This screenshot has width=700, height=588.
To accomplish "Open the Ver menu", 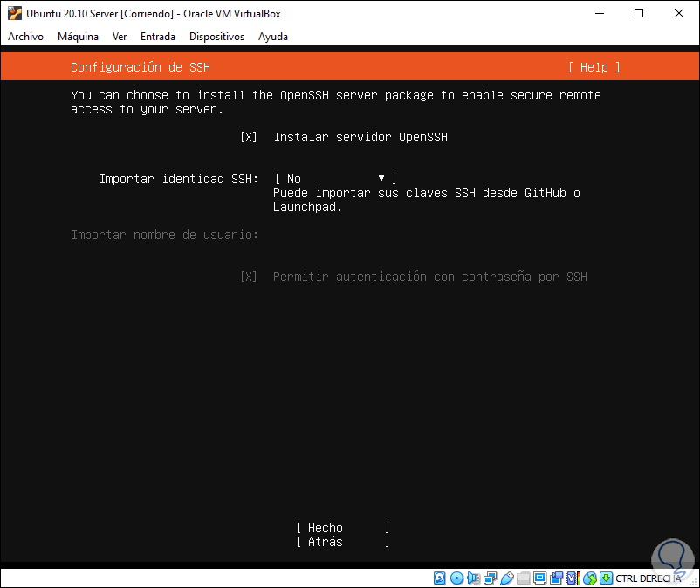I will [120, 37].
